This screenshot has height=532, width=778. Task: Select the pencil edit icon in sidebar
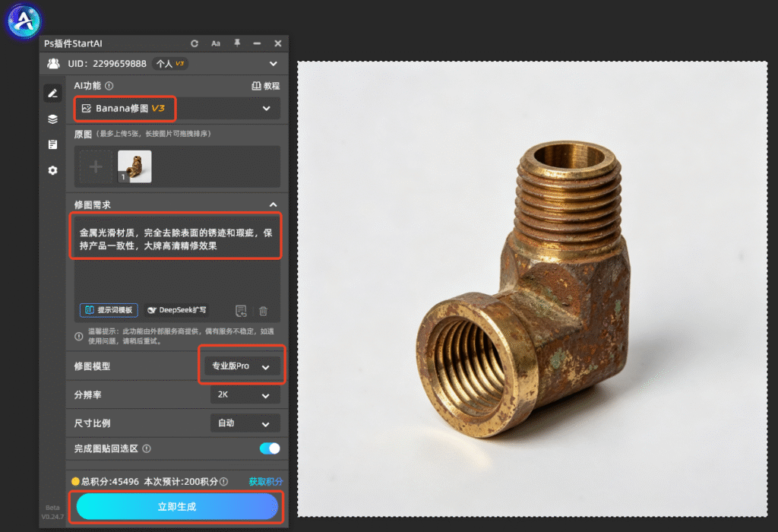pos(52,93)
